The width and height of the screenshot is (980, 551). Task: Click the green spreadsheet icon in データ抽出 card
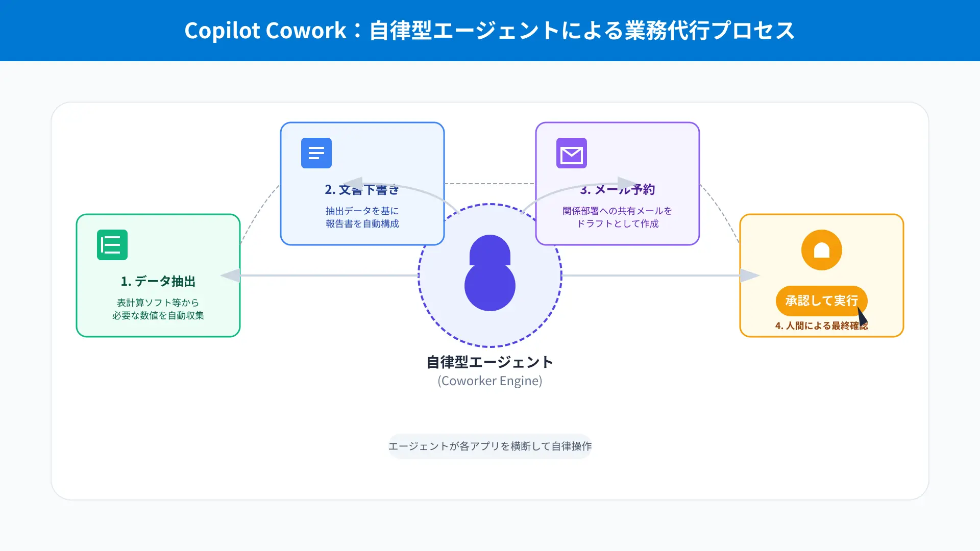pos(112,245)
